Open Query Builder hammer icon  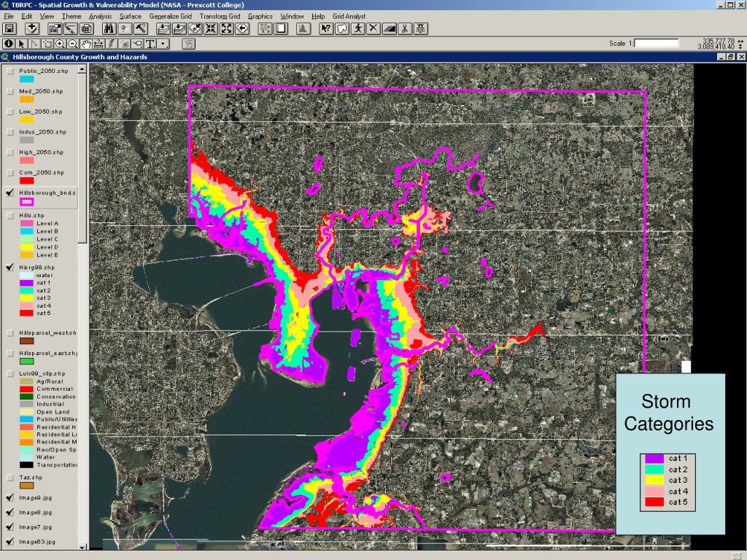coord(141,29)
